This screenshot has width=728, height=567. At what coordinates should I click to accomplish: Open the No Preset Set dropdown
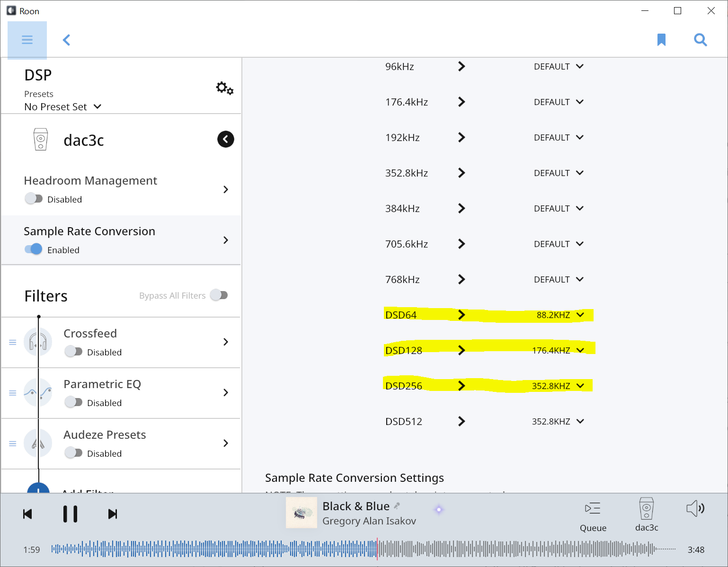[x=63, y=107]
